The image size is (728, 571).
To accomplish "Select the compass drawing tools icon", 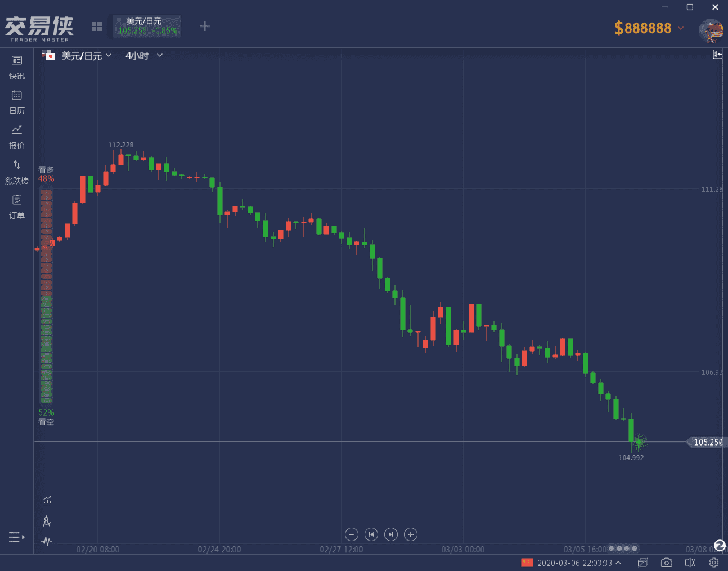I will pos(47,521).
